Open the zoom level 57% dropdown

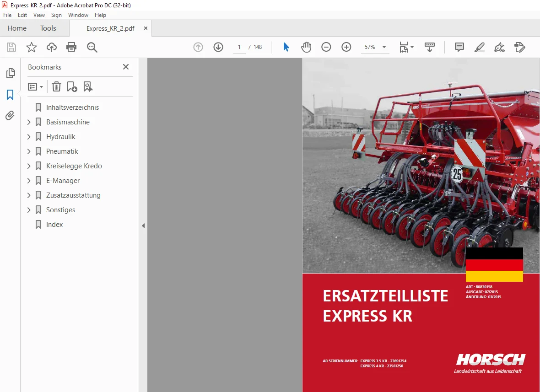(384, 47)
